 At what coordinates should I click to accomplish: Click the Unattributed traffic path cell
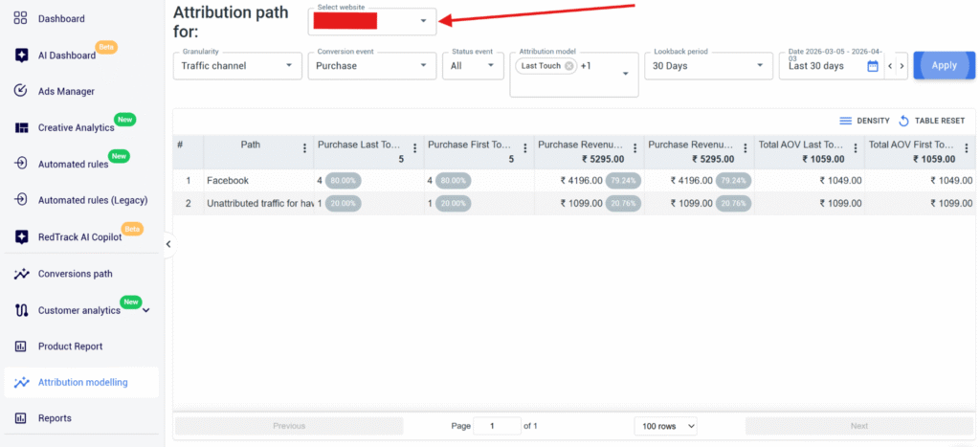[x=258, y=204]
